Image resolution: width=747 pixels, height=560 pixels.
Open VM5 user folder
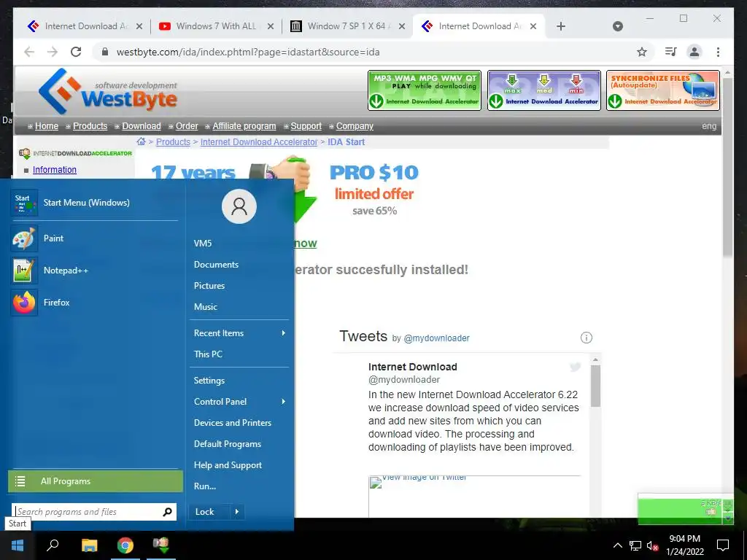coord(203,244)
